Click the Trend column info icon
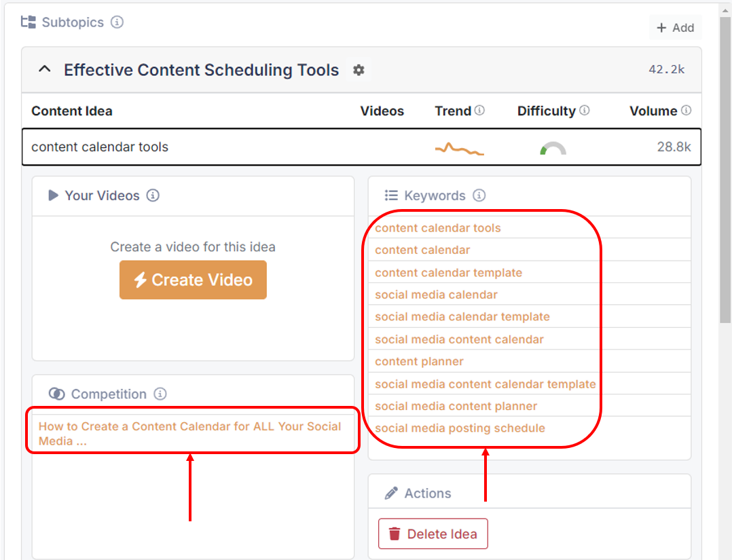732x560 pixels. point(478,110)
